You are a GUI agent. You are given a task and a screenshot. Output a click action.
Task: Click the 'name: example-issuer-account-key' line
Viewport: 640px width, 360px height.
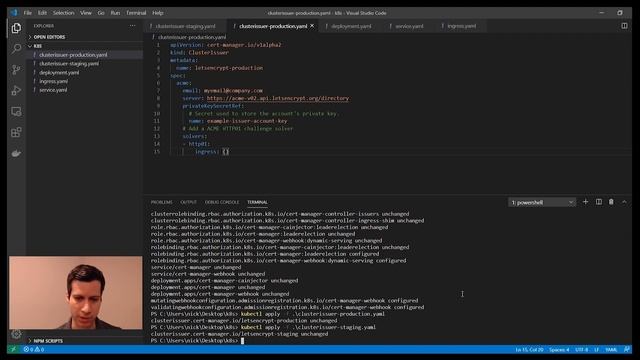tap(238, 121)
